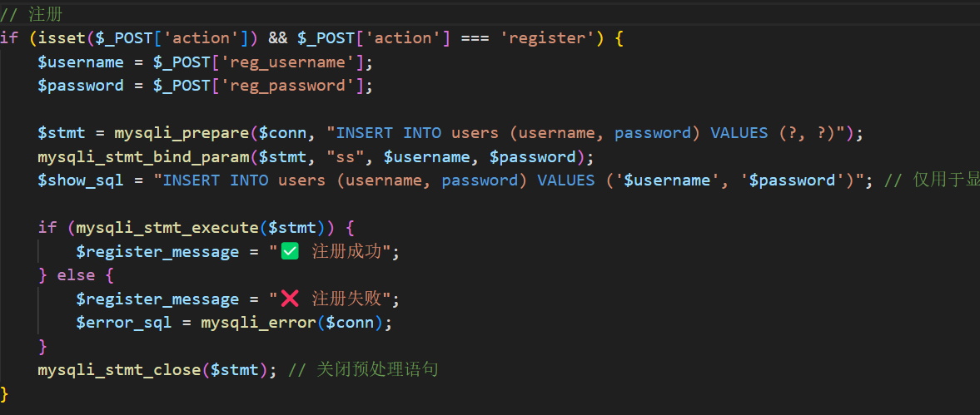Click the red cross emoji in failure message
Screen dimensions: 980x415
[290, 299]
